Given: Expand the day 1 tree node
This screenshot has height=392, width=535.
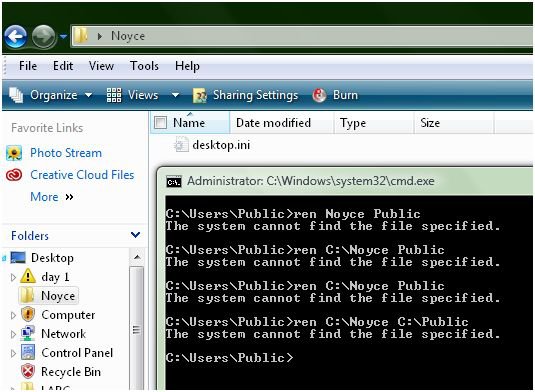Looking at the screenshot, I should point(13,277).
